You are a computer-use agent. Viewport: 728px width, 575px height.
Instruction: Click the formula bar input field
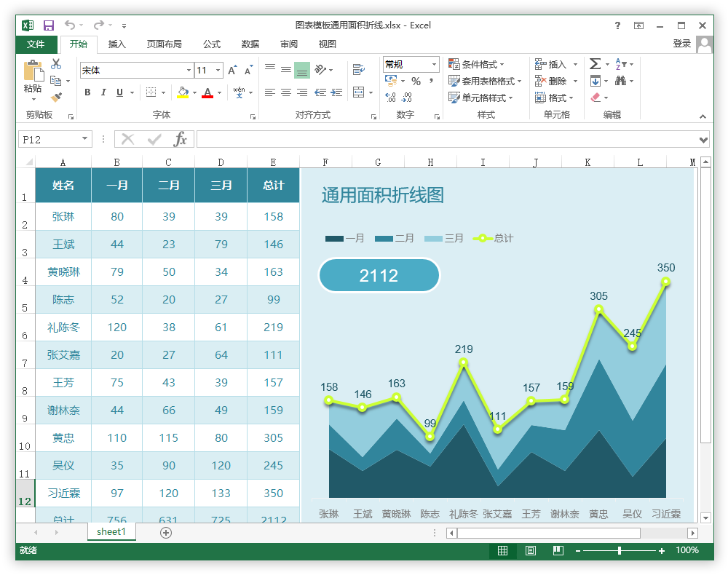(448, 139)
